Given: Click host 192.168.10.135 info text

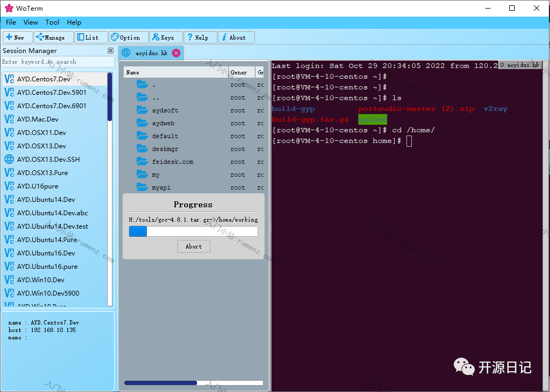Looking at the screenshot, I should click(42, 330).
